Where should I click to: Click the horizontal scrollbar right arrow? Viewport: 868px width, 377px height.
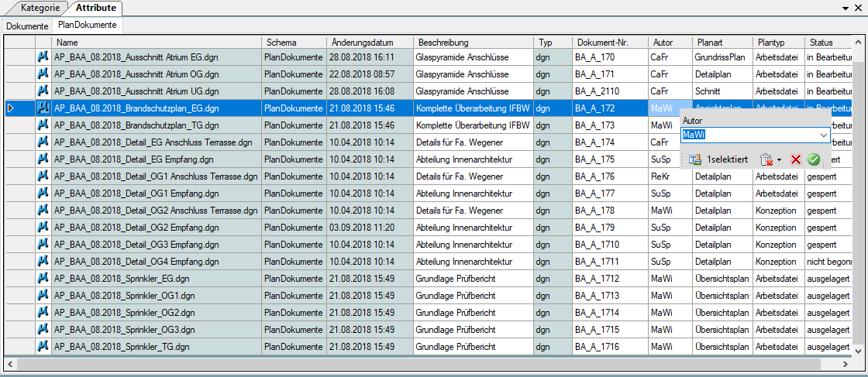point(845,365)
